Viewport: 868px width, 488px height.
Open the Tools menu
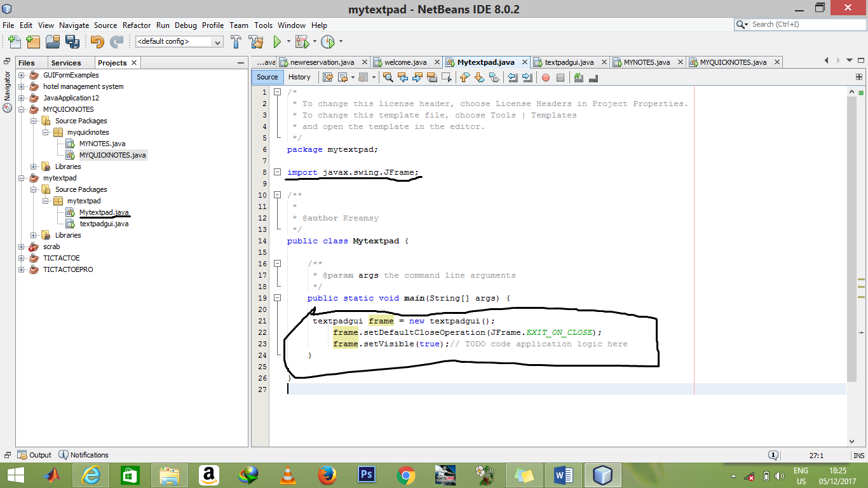[263, 25]
